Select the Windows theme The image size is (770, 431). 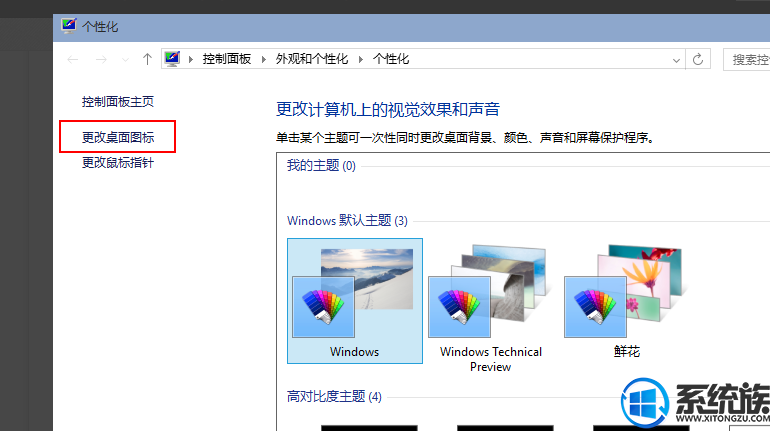coord(355,301)
